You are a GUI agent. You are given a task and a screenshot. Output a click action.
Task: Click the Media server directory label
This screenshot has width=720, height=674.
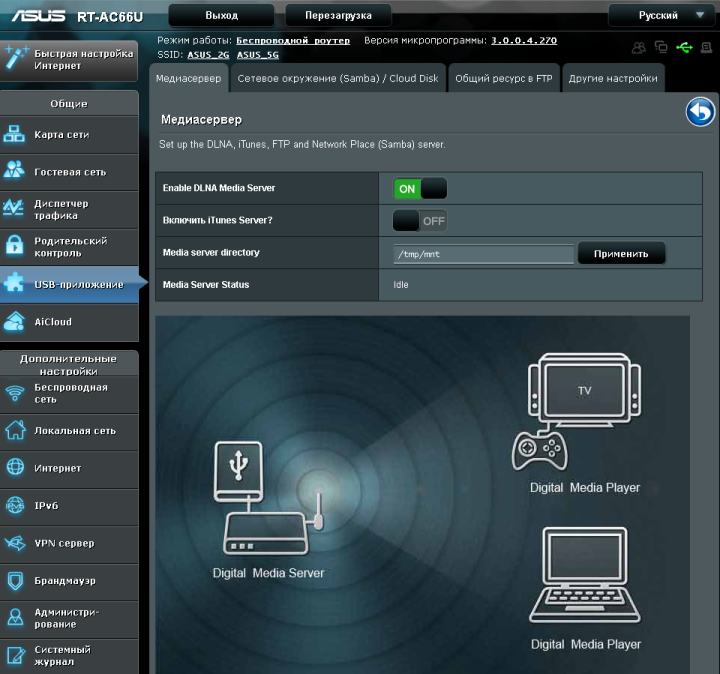[211, 252]
